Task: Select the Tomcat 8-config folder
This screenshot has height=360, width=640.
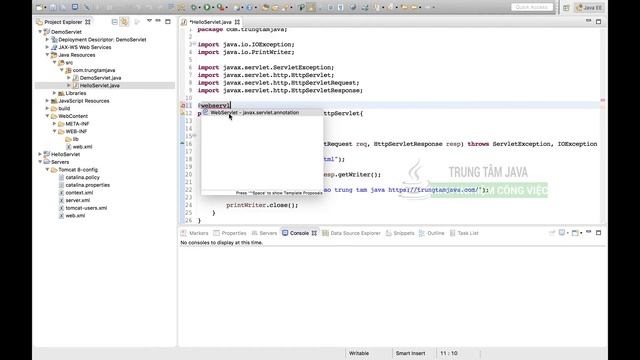Action: click(78, 169)
